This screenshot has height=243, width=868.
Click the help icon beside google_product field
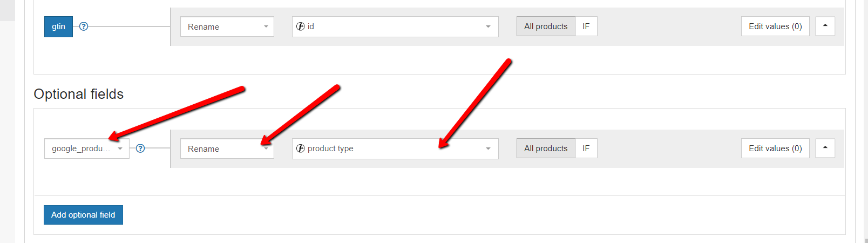click(140, 148)
